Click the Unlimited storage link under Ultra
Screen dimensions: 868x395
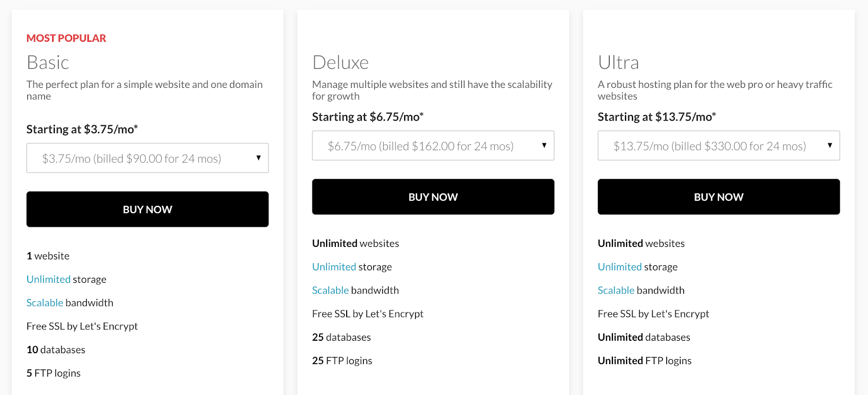(x=620, y=267)
